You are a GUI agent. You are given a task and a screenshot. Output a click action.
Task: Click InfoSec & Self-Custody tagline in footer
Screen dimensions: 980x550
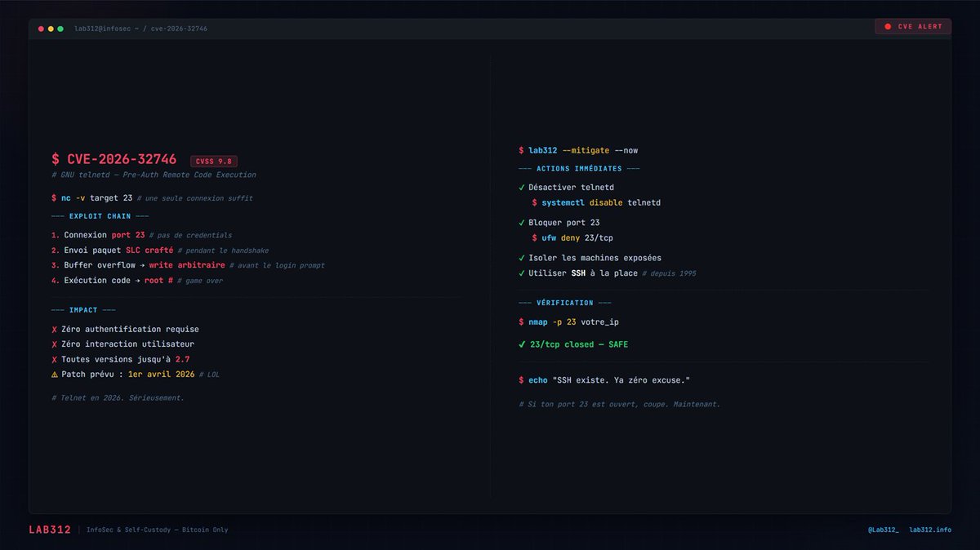pos(158,530)
